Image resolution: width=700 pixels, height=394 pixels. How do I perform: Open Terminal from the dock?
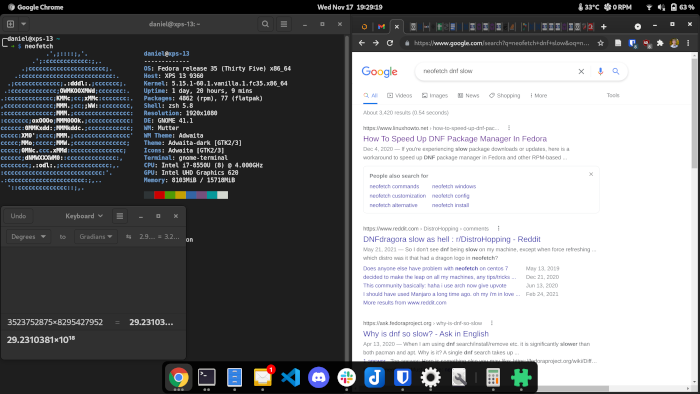point(206,377)
